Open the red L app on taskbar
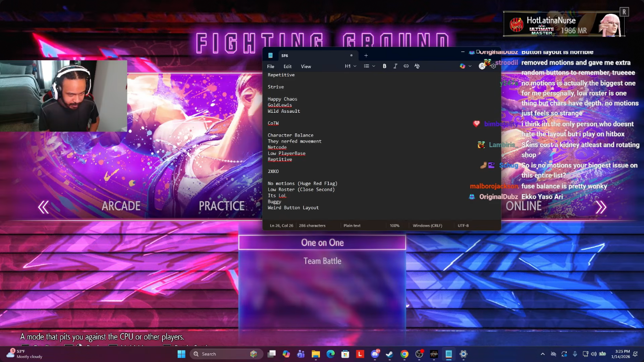Image resolution: width=644 pixels, height=362 pixels. coord(360,354)
